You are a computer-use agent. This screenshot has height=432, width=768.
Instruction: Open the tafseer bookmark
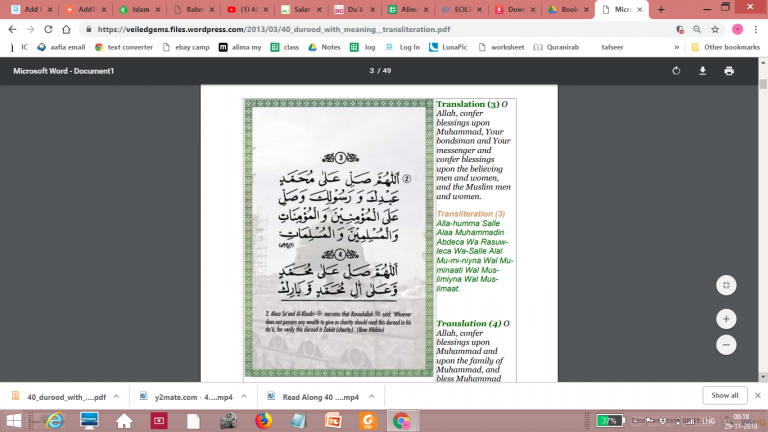[x=612, y=47]
